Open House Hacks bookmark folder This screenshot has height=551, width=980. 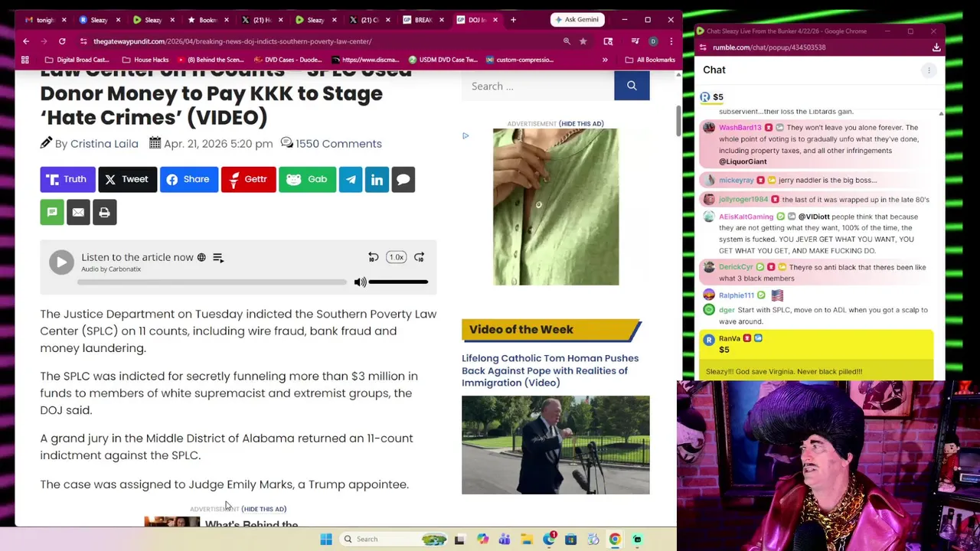(144, 60)
